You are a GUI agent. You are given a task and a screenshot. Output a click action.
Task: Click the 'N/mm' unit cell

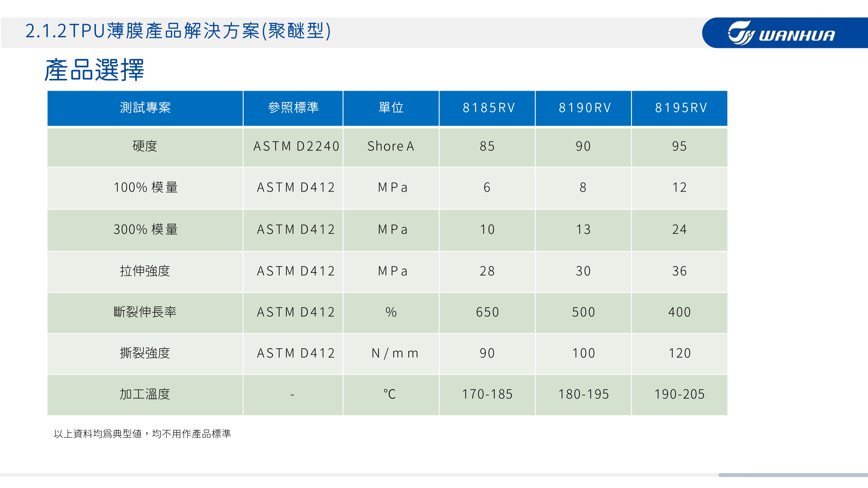coord(395,353)
